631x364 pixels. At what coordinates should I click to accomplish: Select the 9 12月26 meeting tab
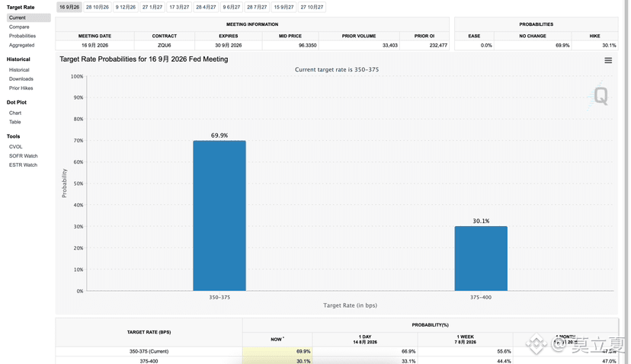coord(126,8)
